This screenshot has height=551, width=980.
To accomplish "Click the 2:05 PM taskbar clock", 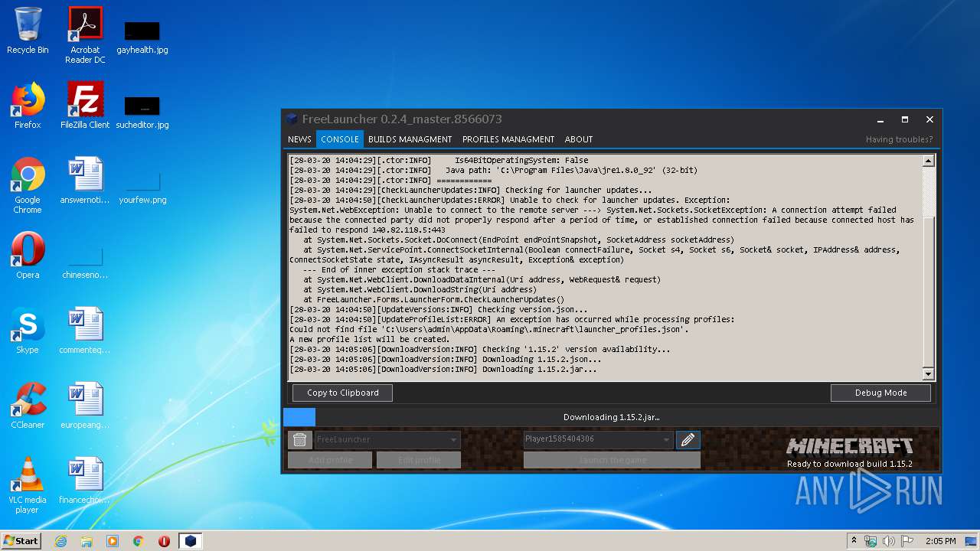I will (x=941, y=541).
